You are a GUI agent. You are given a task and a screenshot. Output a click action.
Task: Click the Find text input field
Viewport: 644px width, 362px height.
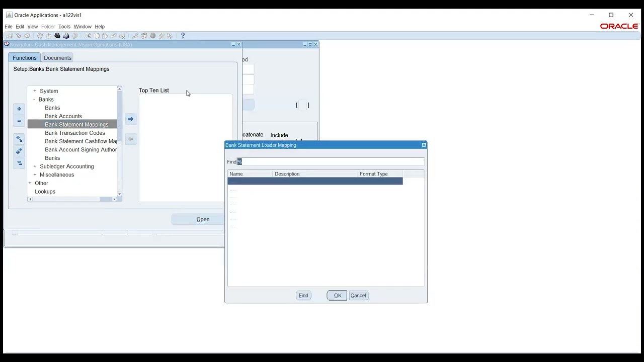pyautogui.click(x=331, y=162)
